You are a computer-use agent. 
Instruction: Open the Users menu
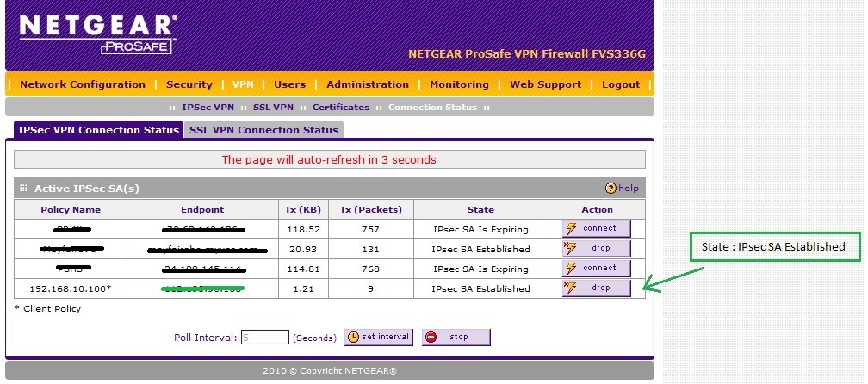pyautogui.click(x=289, y=84)
